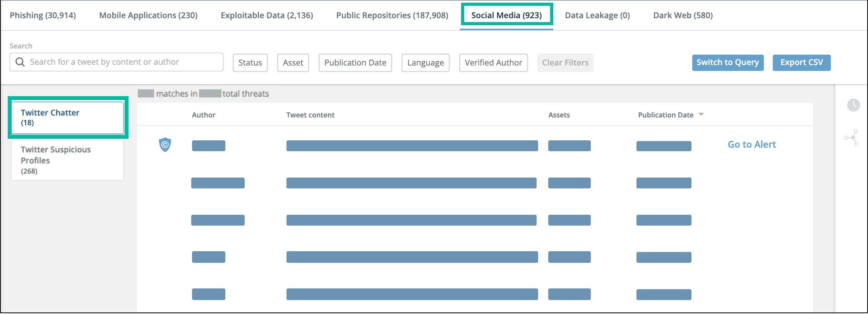Open the Dark Web tab
The width and height of the screenshot is (868, 314).
(x=683, y=16)
